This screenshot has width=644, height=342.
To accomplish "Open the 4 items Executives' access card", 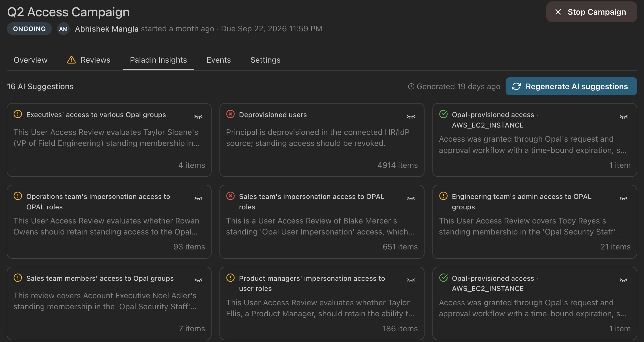I will [109, 140].
